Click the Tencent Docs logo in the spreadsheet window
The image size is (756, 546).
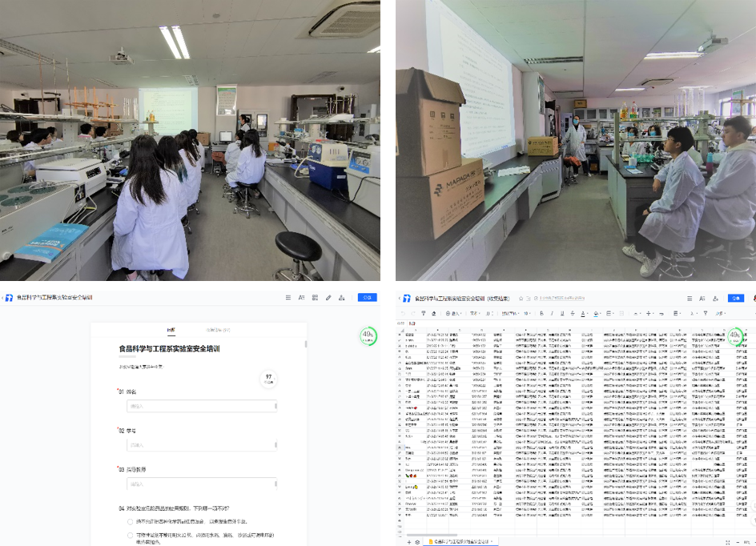(x=407, y=299)
